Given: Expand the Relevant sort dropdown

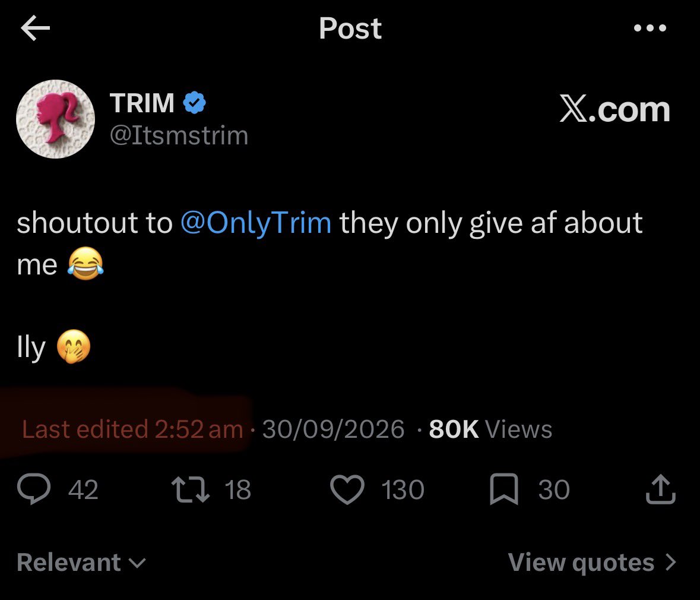Looking at the screenshot, I should (x=81, y=562).
